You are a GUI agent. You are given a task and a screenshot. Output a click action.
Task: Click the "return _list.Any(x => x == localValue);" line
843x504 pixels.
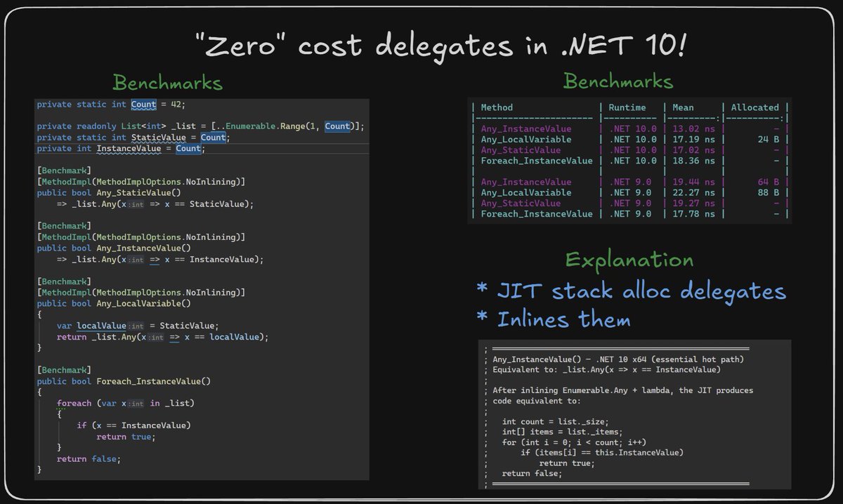tap(163, 337)
